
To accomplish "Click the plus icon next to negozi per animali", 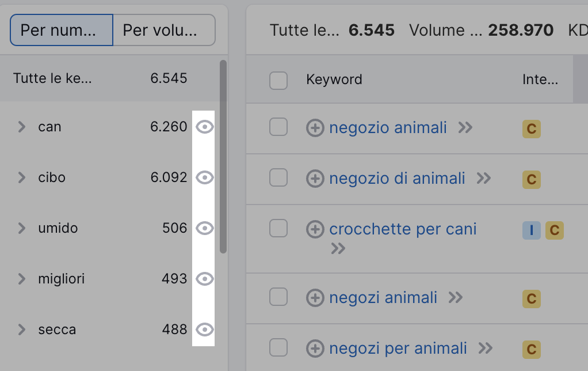I will coord(315,348).
